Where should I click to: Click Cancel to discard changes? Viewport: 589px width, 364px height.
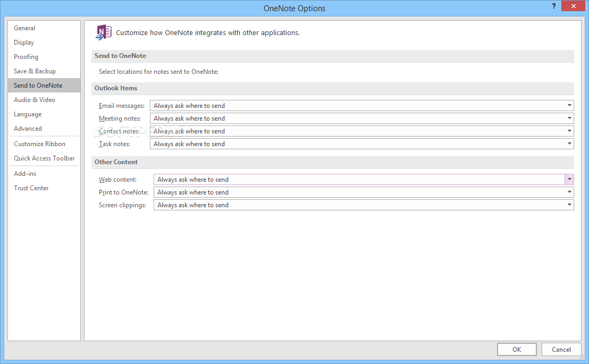[561, 349]
